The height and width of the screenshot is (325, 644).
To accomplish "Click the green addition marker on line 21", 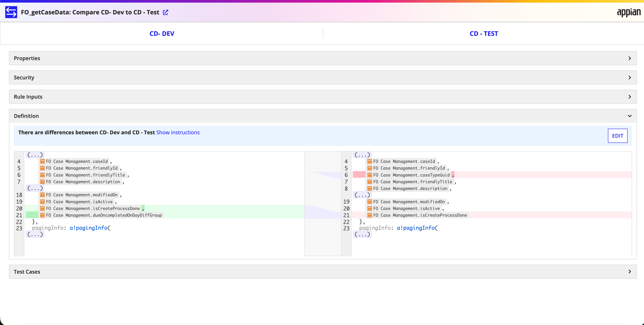I will pos(32,215).
